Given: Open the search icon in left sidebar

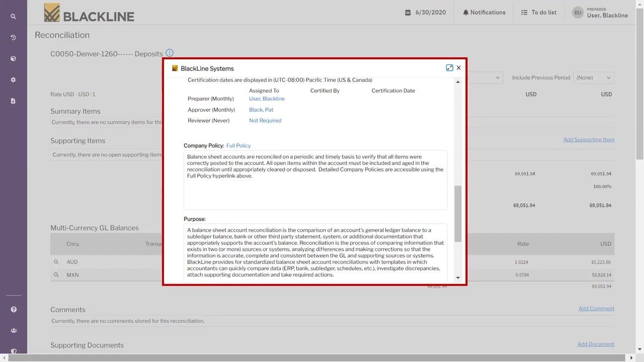Looking at the screenshot, I should [x=14, y=17].
